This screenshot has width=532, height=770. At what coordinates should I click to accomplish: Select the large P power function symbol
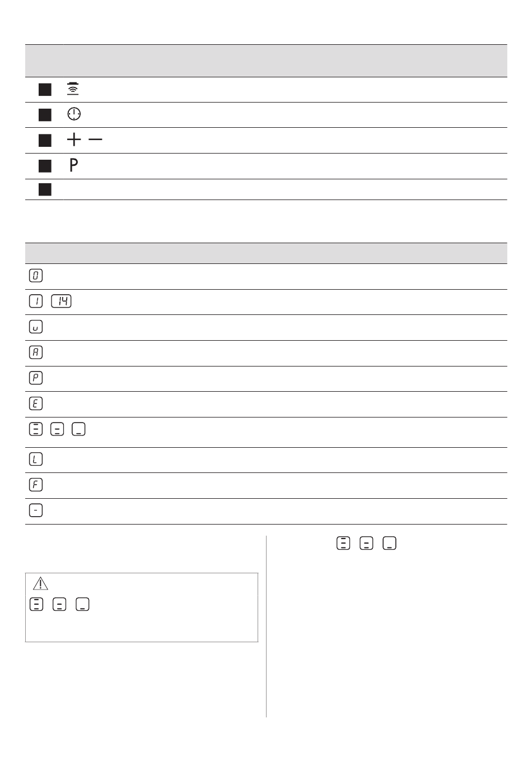[73, 165]
